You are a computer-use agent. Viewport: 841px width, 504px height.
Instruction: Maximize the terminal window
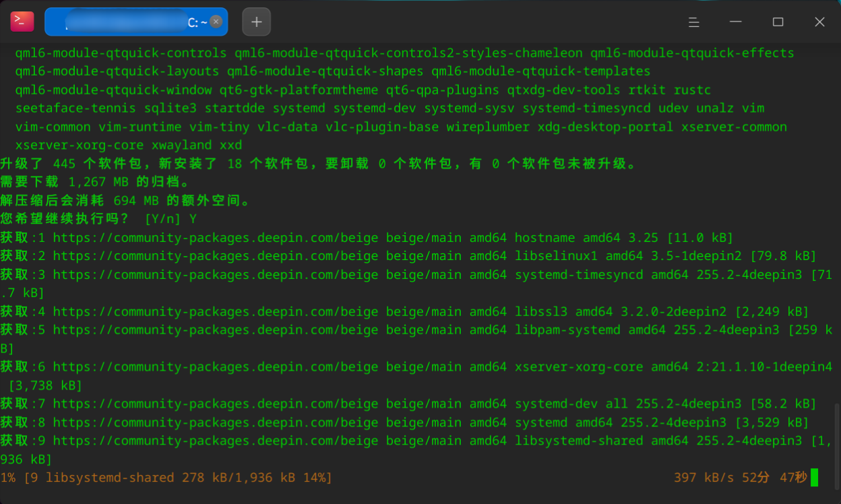point(778,22)
